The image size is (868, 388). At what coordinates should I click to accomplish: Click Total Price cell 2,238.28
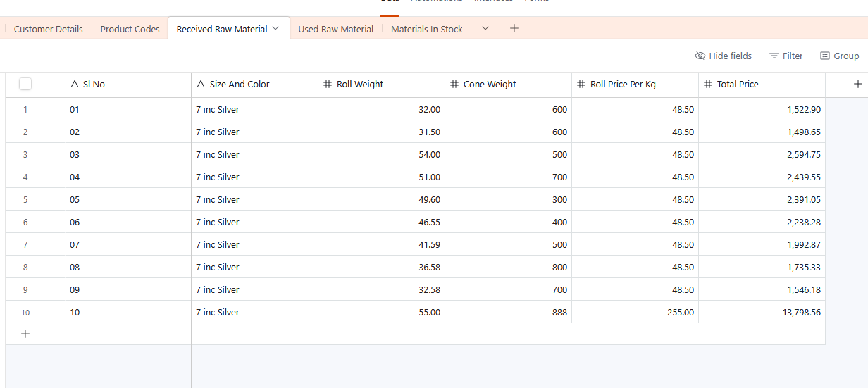762,222
